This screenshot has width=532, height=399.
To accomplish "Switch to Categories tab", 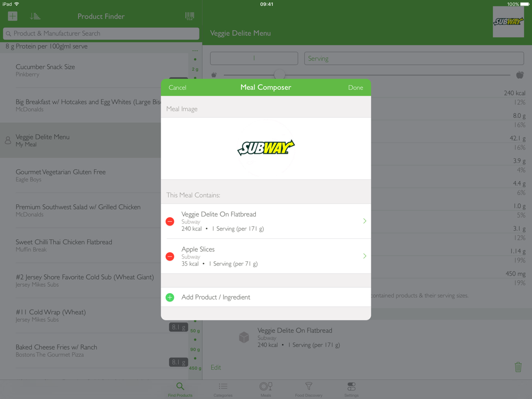I will [223, 389].
